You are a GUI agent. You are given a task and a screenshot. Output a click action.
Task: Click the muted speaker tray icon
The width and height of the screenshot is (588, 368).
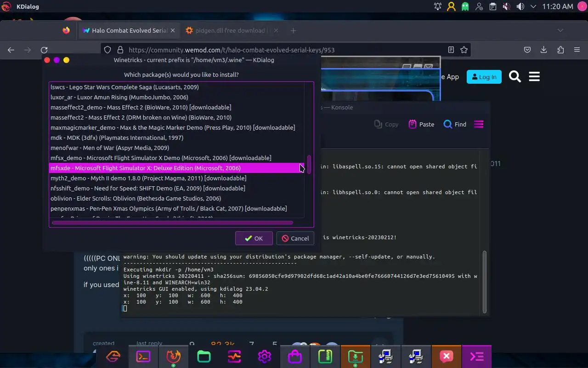tap(507, 6)
